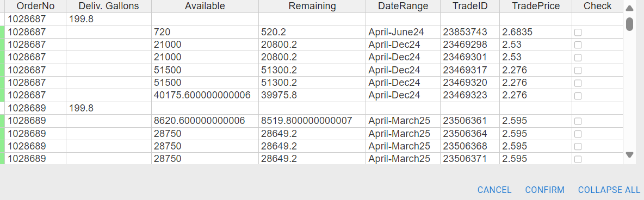Click the scrollbar up arrow
Viewport: 644px width, 200px height.
point(629,8)
